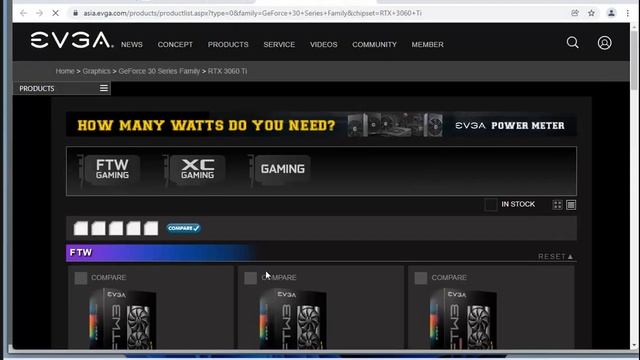The width and height of the screenshot is (640, 360).
Task: Go to Graphics breadcrumb link
Action: pyautogui.click(x=96, y=71)
